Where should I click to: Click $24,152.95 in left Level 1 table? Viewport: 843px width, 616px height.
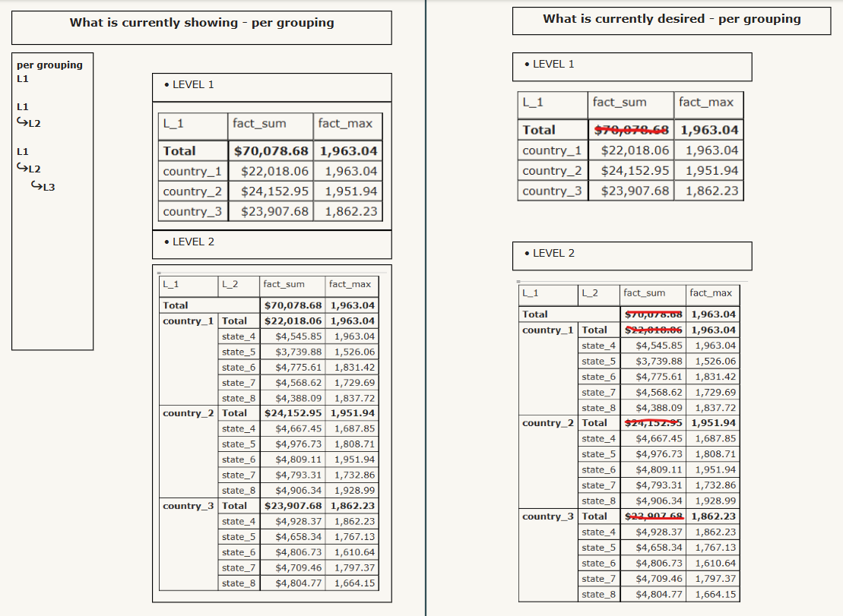[274, 191]
